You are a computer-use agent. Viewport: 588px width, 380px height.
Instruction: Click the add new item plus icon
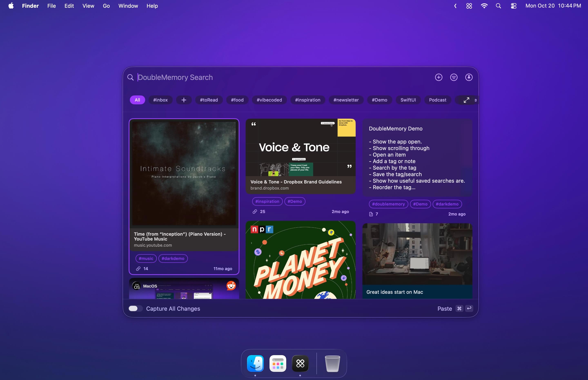click(x=439, y=77)
